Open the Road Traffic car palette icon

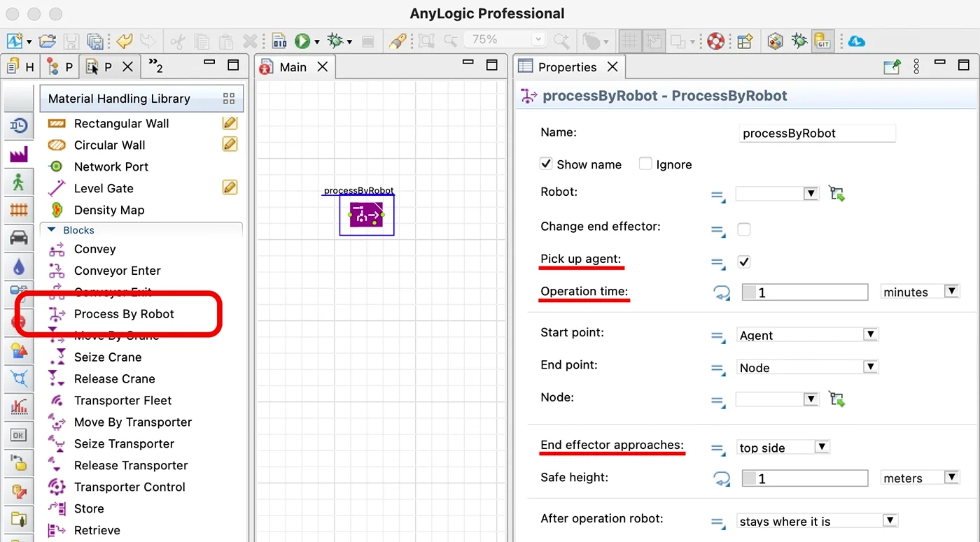pyautogui.click(x=18, y=238)
